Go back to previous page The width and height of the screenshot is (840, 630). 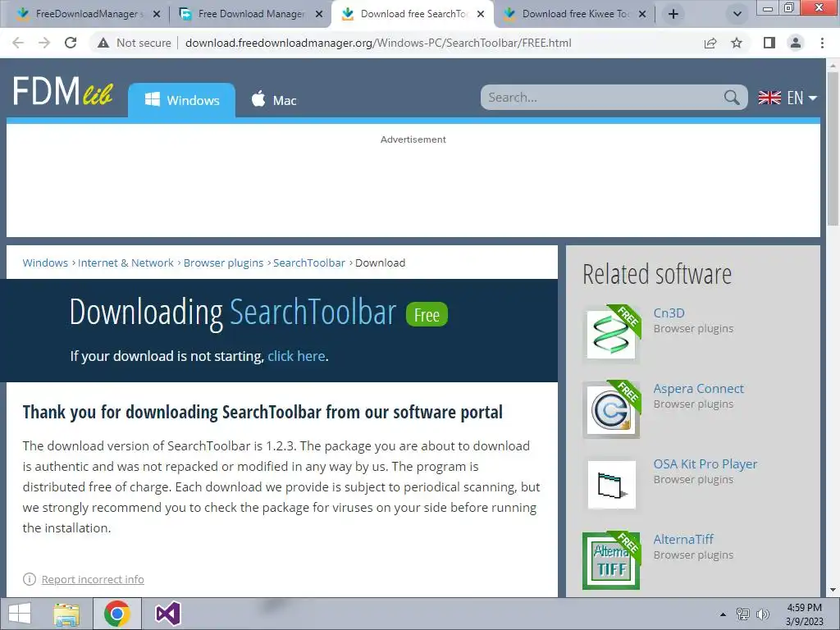tap(18, 43)
